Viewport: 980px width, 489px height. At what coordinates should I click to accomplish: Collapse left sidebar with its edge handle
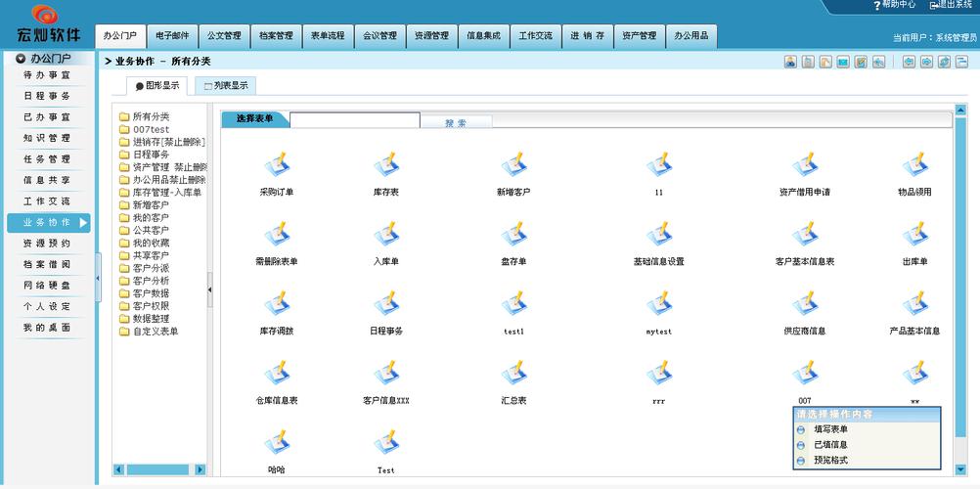(x=98, y=278)
